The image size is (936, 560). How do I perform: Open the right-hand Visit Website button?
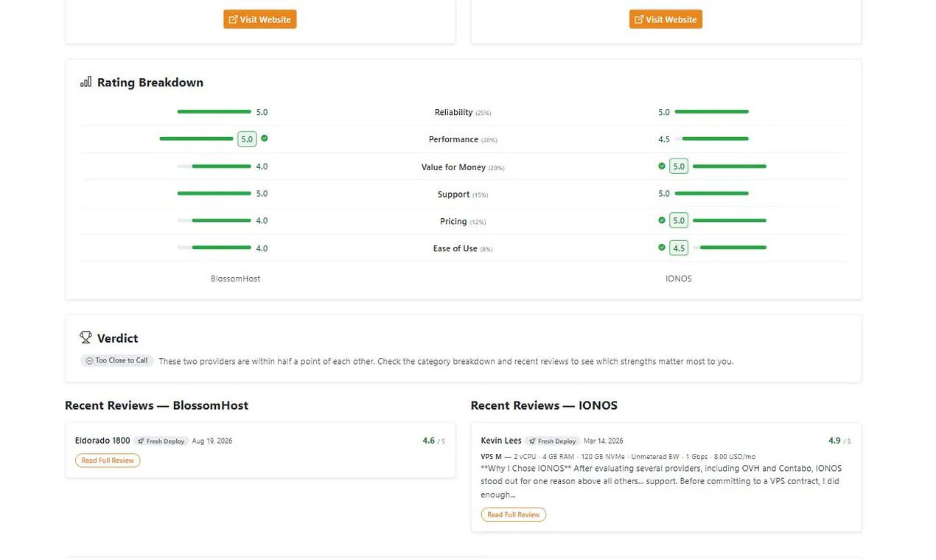[x=666, y=19]
